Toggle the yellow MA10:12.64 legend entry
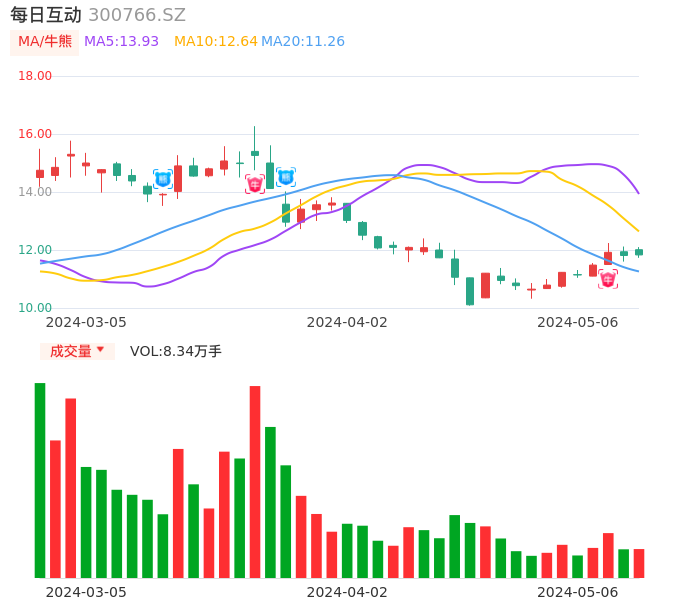The height and width of the screenshot is (606, 686). tap(215, 42)
